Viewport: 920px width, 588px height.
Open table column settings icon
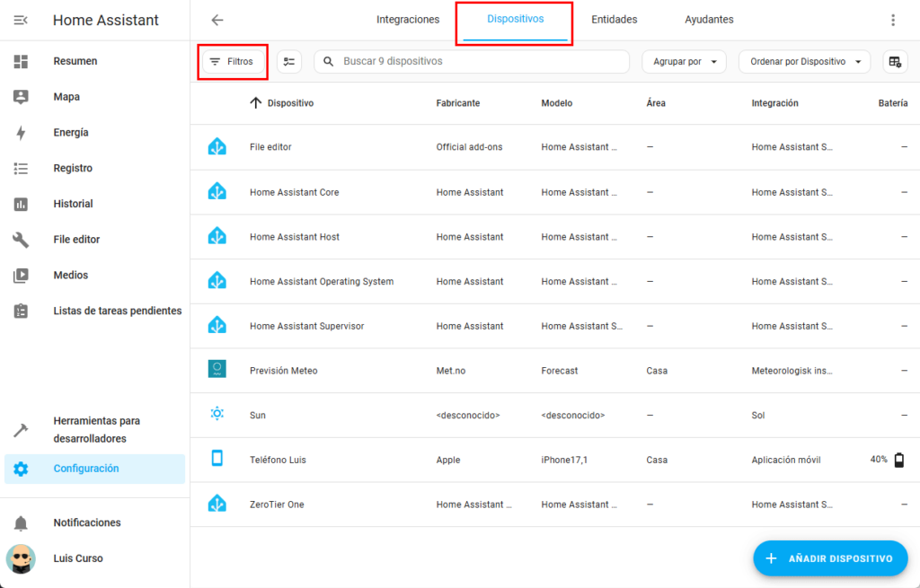pyautogui.click(x=894, y=61)
